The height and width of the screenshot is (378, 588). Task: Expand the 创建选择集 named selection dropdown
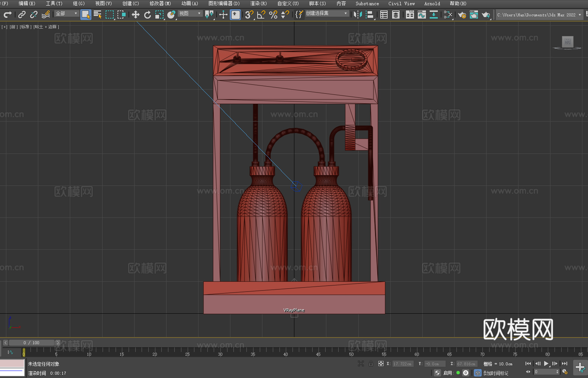(x=327, y=13)
